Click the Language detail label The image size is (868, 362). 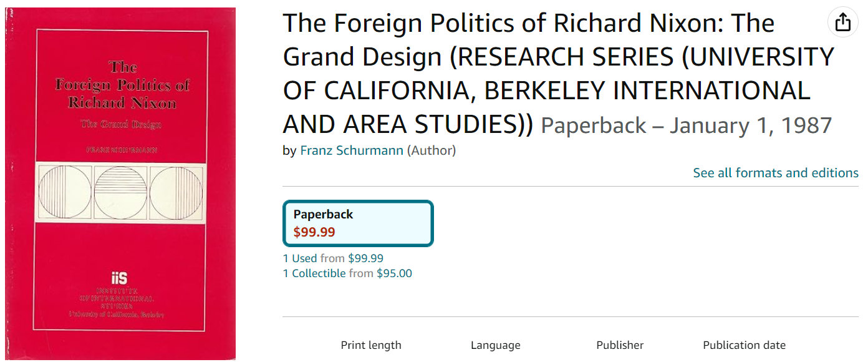(x=495, y=345)
